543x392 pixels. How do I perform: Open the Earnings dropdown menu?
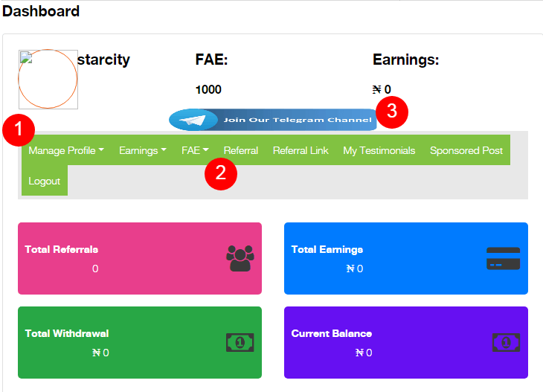coord(143,150)
